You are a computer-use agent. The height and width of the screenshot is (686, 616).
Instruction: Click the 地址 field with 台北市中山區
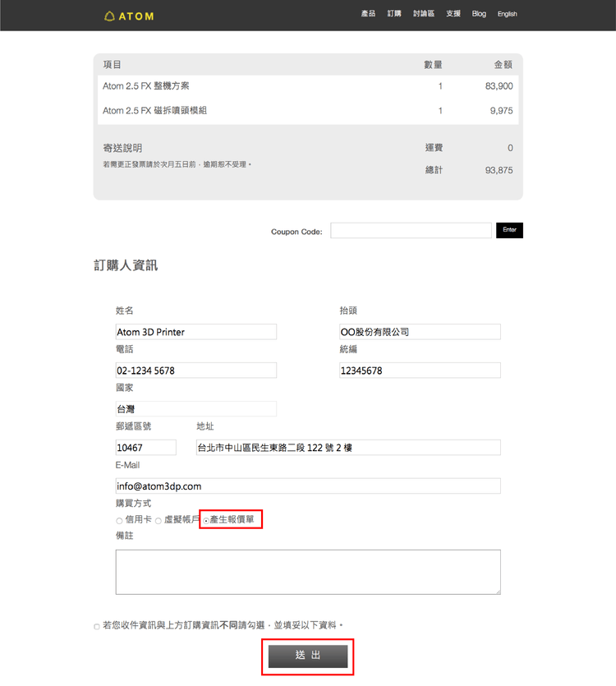click(348, 447)
